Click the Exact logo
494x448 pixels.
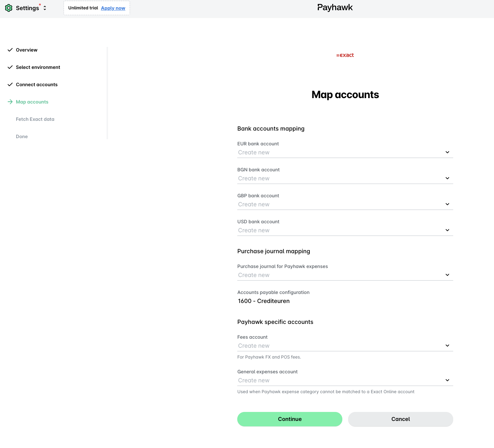point(345,55)
